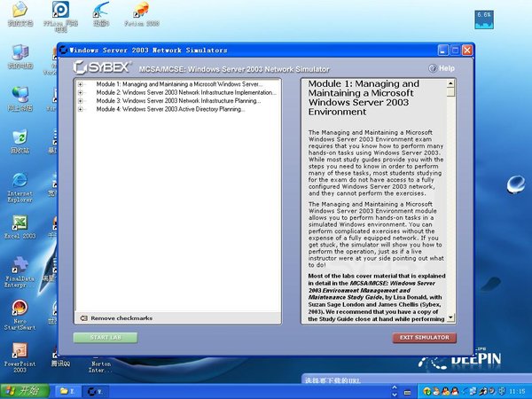
Task: Click the keyboard language bar icon
Action: tap(407, 393)
